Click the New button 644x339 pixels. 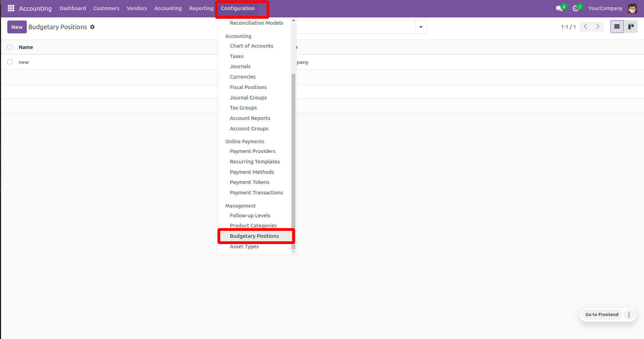pos(17,27)
